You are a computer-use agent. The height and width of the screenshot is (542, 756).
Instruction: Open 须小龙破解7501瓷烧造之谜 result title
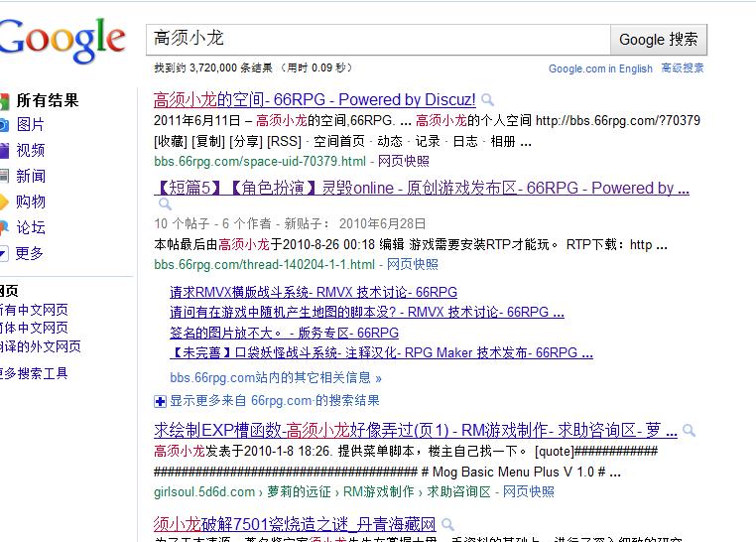coord(295,524)
